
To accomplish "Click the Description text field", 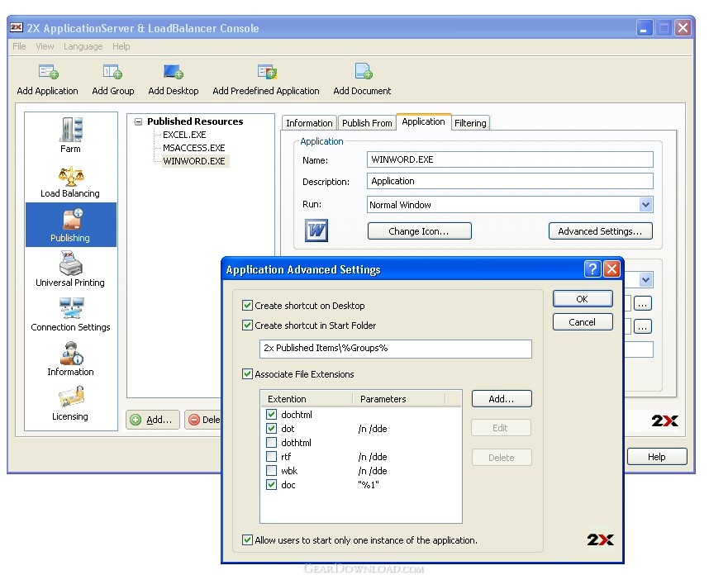I will pos(510,181).
